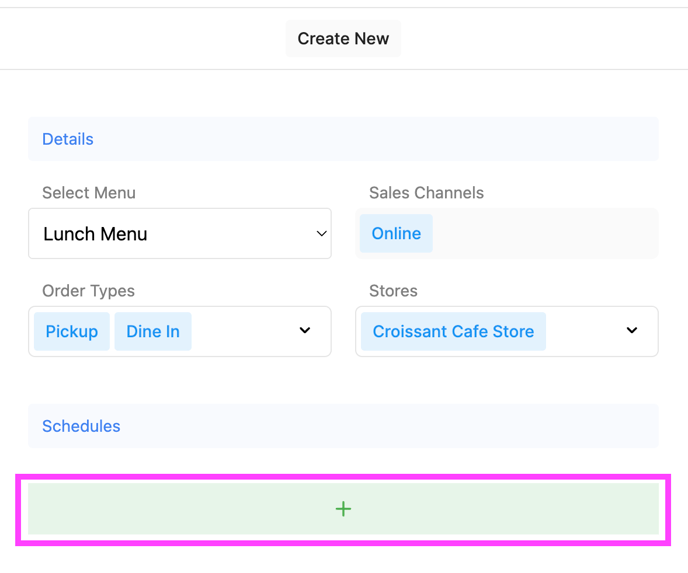Click empty space in Sales Channels field

tap(545, 234)
